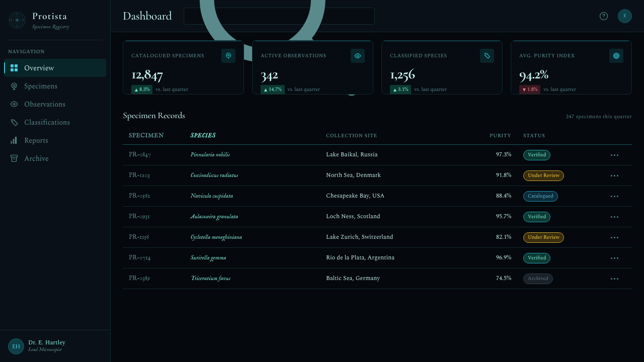644x362 pixels.
Task: Click the Classifications tag icon in sidebar
Action: [x=14, y=122]
